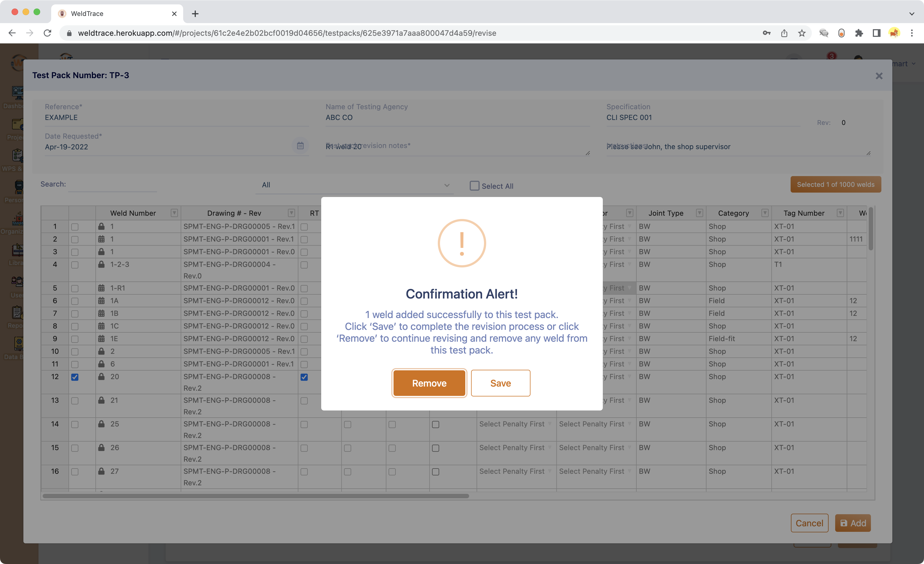Open Weld Number column filter arrow
This screenshot has width=924, height=564.
[174, 213]
